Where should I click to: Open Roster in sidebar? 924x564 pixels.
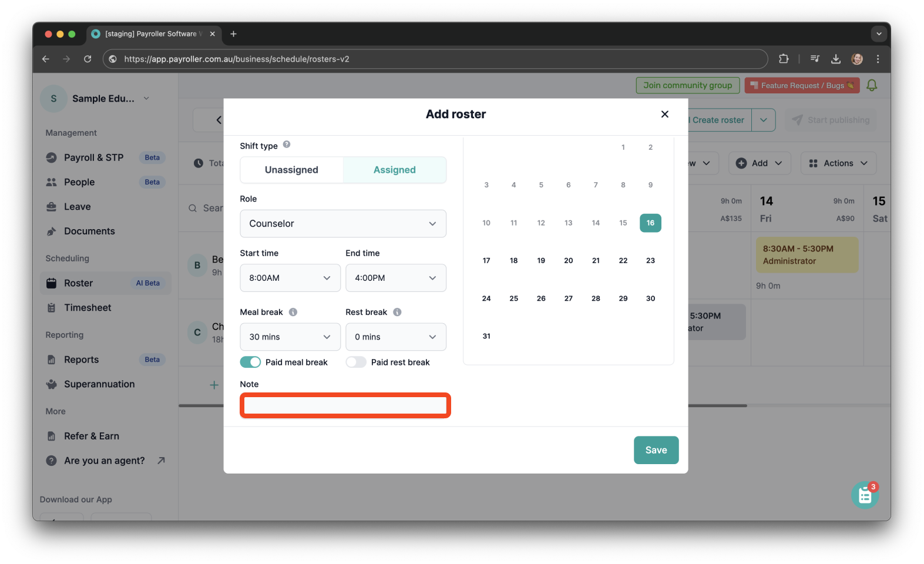click(x=106, y=283)
